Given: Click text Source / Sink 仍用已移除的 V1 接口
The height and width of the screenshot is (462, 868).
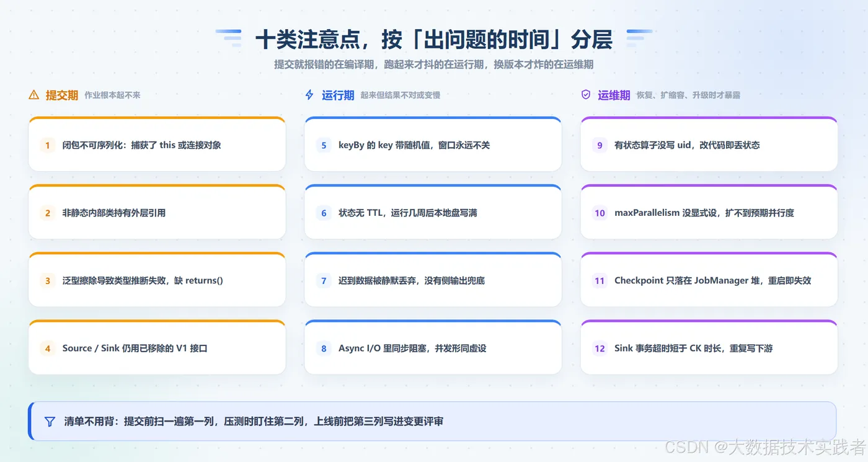Looking at the screenshot, I should [135, 349].
